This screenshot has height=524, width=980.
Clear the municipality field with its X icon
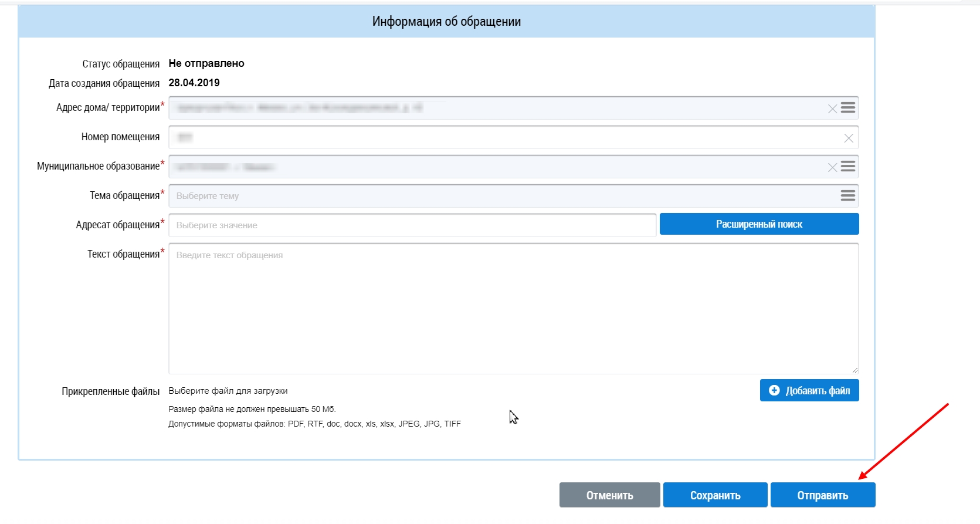832,167
